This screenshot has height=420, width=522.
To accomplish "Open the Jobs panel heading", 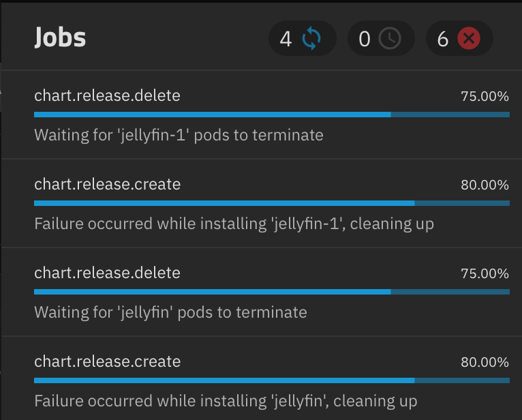I will [60, 37].
